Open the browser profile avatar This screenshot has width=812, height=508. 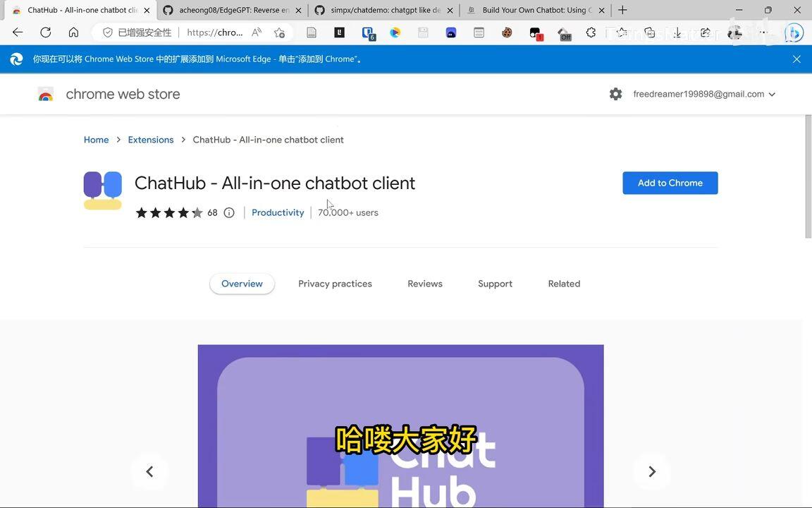coord(734,32)
